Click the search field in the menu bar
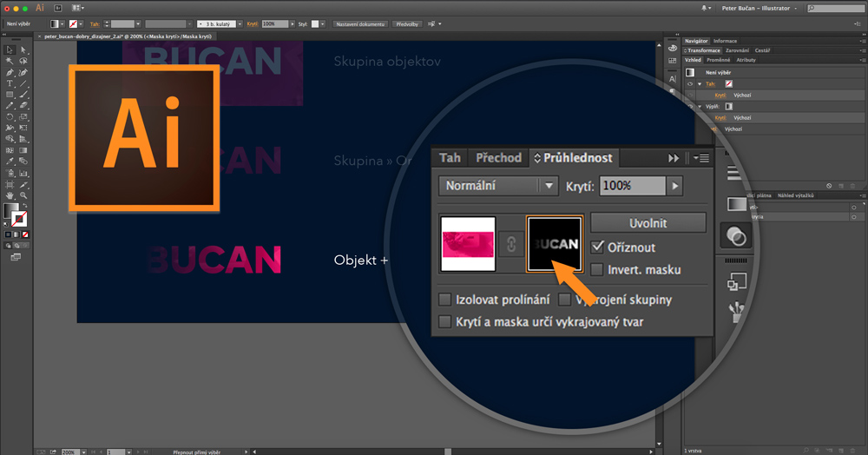868x455 pixels. tap(836, 9)
